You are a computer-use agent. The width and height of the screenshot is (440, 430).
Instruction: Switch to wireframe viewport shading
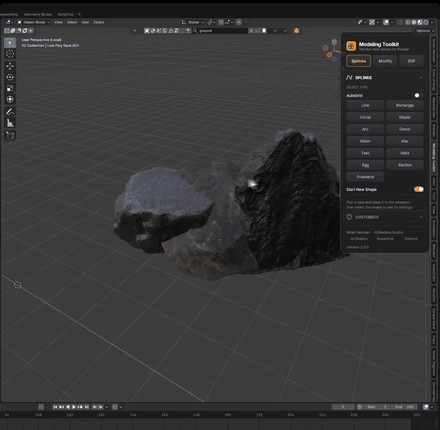pos(407,22)
